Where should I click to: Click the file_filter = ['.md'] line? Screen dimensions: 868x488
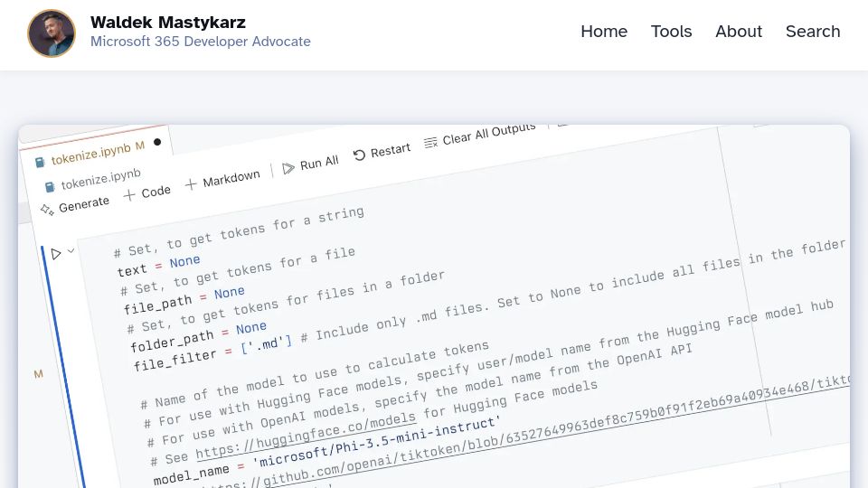(212, 353)
